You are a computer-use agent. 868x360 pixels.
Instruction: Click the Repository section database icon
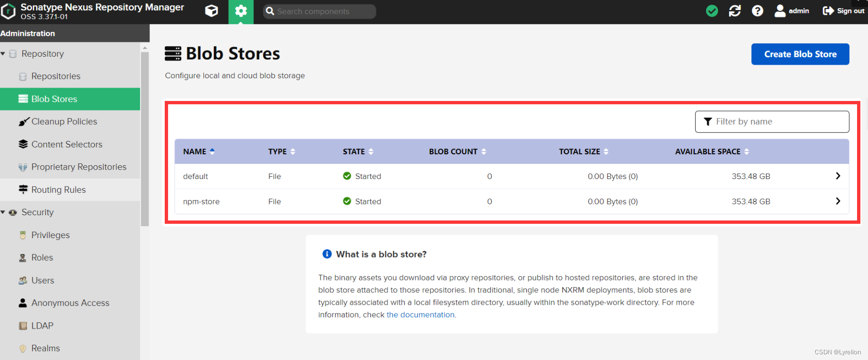pos(13,54)
